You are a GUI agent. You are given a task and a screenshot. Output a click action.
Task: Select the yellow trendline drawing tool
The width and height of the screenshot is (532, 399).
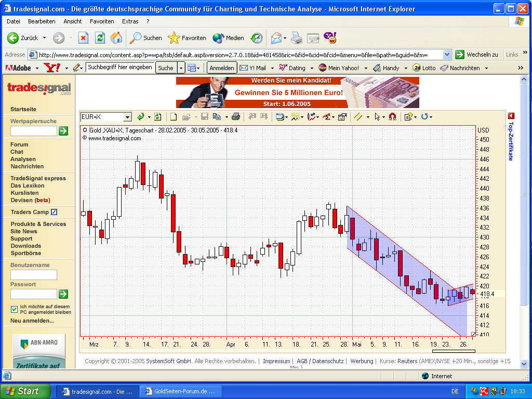(357, 117)
